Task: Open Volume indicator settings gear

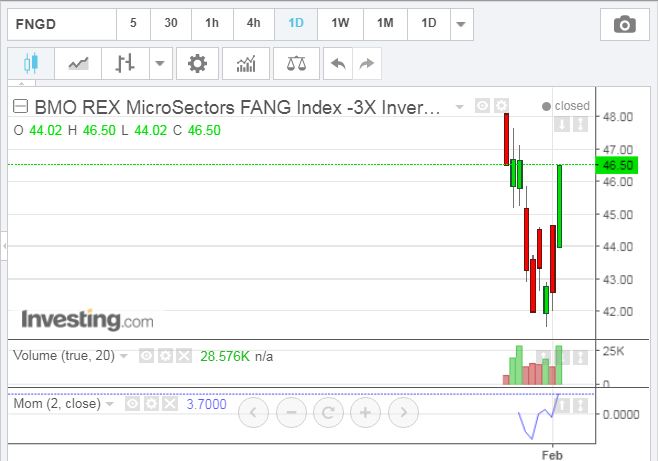Action: coord(165,356)
